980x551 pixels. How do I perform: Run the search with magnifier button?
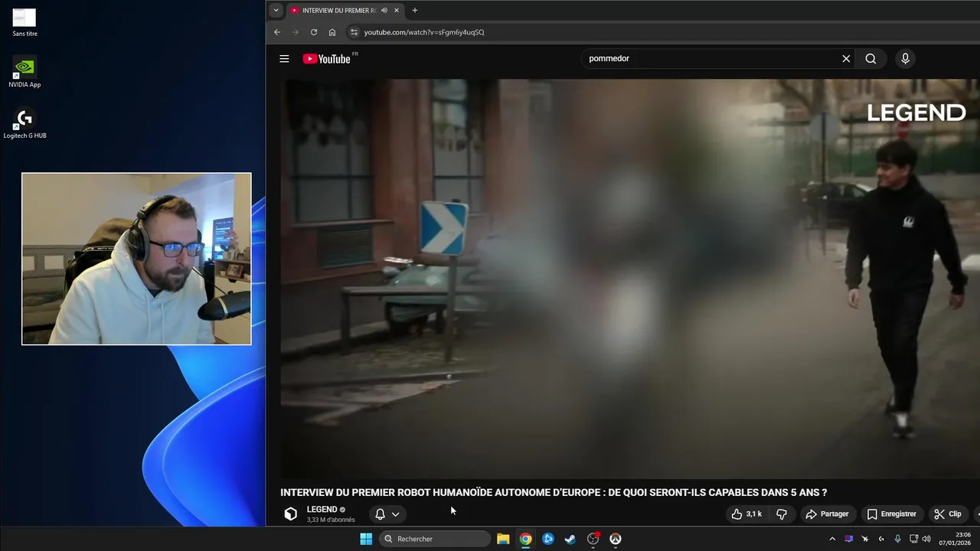click(x=871, y=59)
